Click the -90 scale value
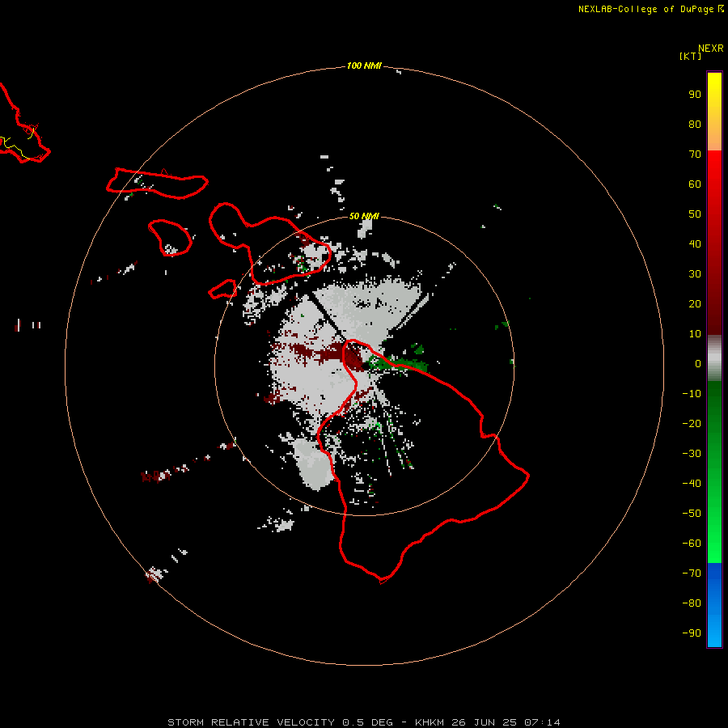The width and height of the screenshot is (728, 728). point(692,633)
